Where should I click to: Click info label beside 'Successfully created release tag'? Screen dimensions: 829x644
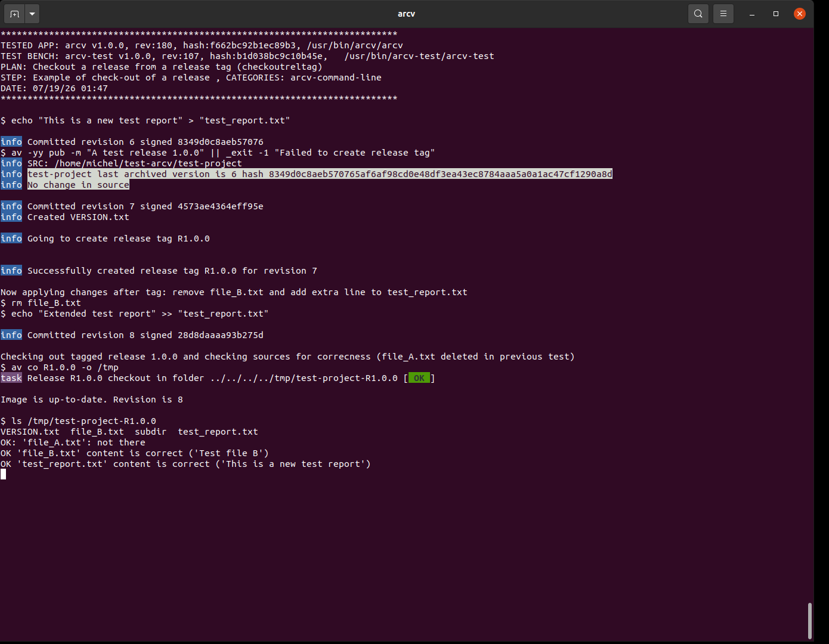11,271
